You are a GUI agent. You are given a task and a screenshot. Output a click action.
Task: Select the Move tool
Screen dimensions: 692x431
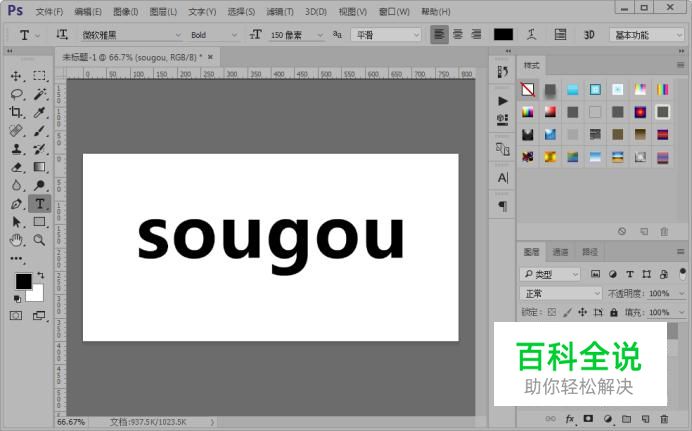pyautogui.click(x=16, y=76)
